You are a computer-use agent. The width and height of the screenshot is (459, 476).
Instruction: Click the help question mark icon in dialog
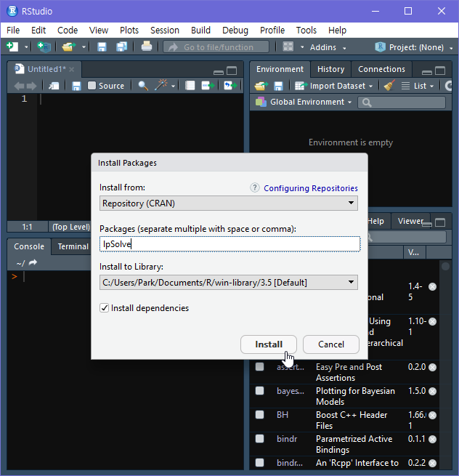(x=254, y=187)
